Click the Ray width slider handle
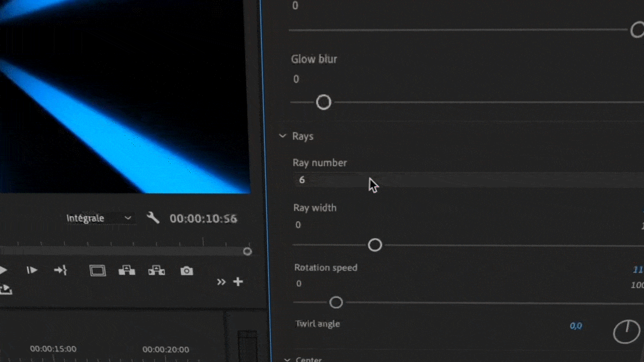The width and height of the screenshot is (644, 362). click(x=375, y=245)
